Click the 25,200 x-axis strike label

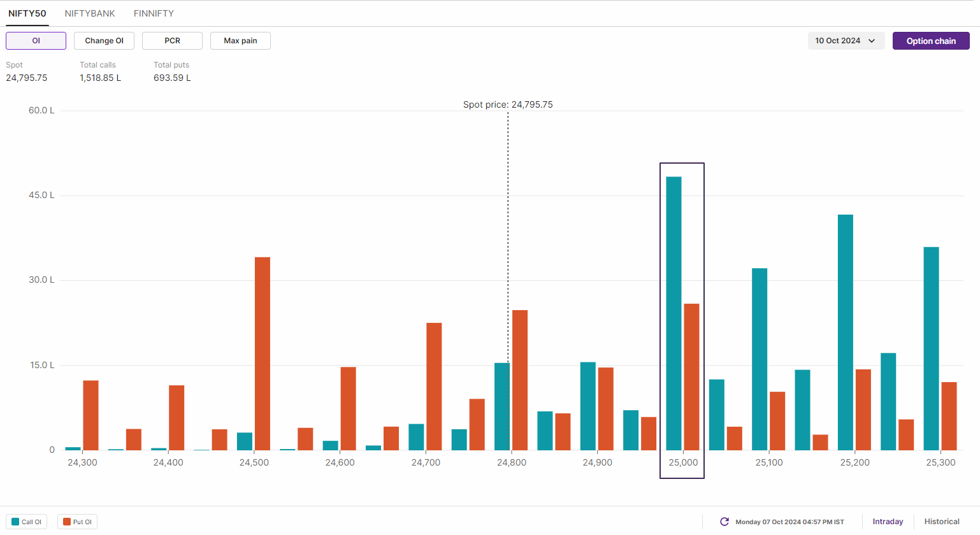click(854, 462)
